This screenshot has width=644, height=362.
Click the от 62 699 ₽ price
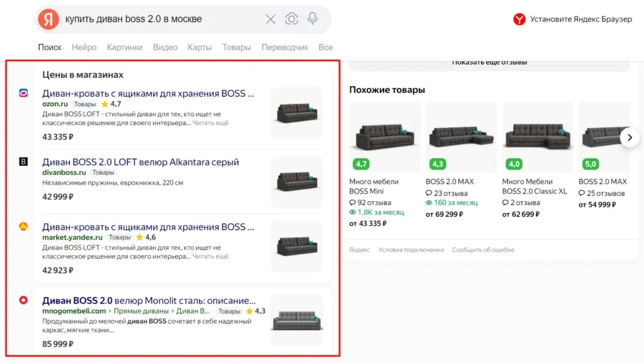(521, 214)
